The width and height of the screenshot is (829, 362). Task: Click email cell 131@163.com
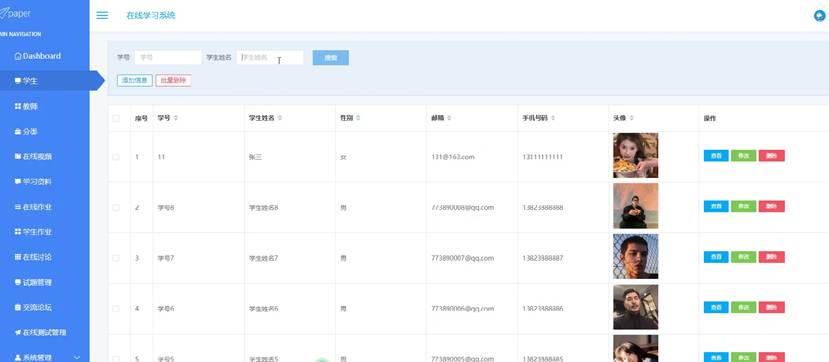click(x=453, y=157)
